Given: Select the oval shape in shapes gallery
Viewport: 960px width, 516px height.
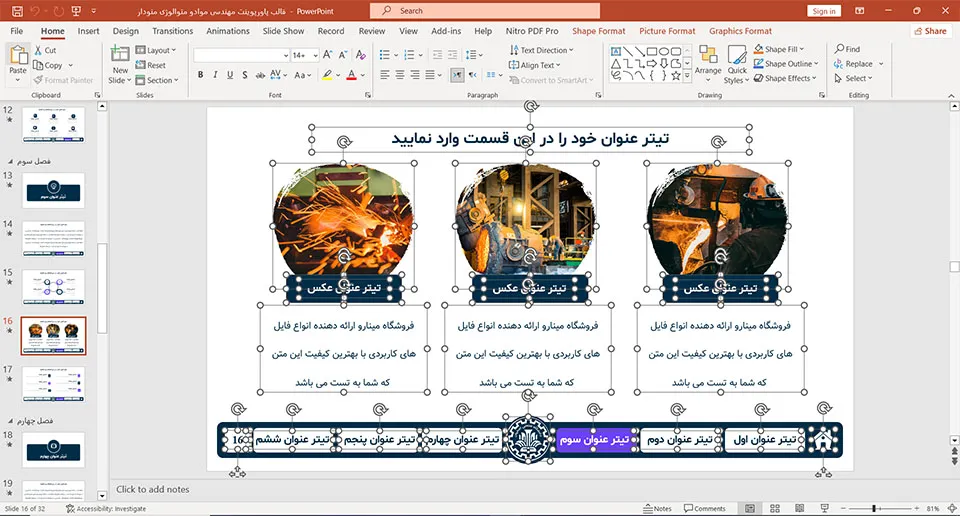Looking at the screenshot, I should click(x=664, y=51).
